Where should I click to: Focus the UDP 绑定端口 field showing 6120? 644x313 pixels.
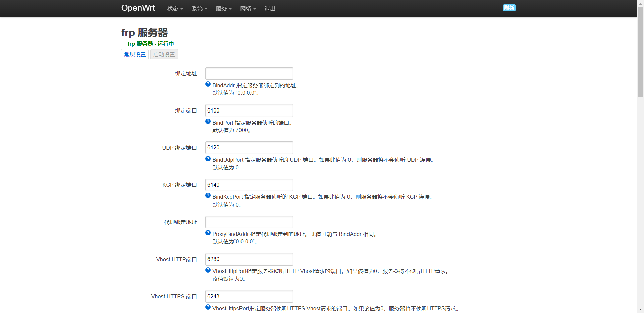pyautogui.click(x=249, y=148)
